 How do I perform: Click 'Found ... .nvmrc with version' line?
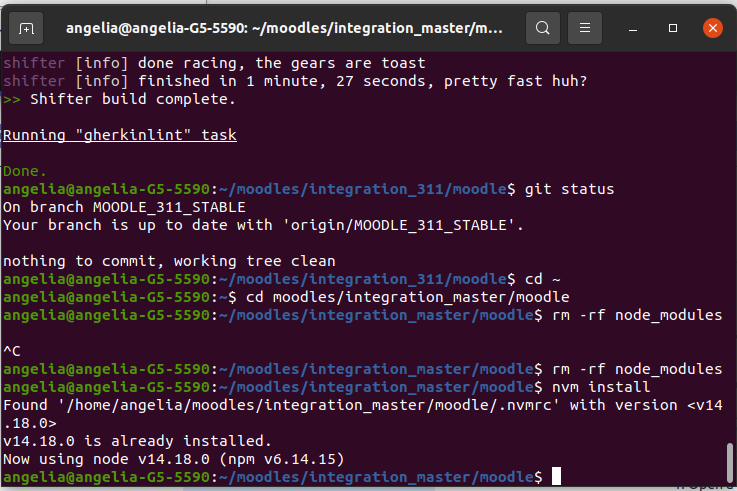pyautogui.click(x=363, y=414)
